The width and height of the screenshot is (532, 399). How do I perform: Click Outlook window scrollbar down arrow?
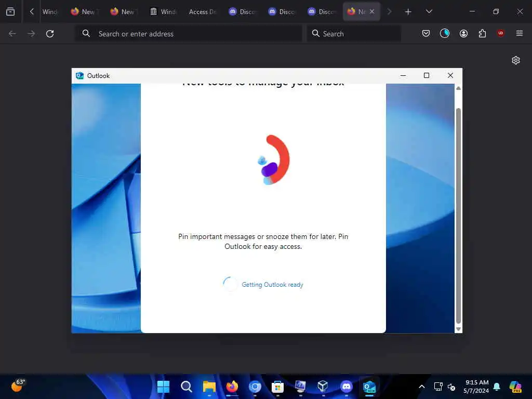458,329
